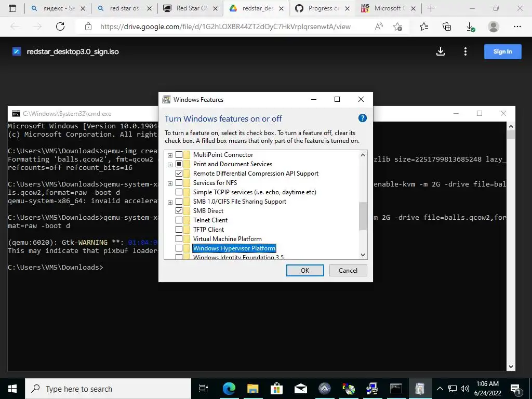The image size is (532, 399).
Task: Click the taskbar clock and date
Action: tap(487, 389)
